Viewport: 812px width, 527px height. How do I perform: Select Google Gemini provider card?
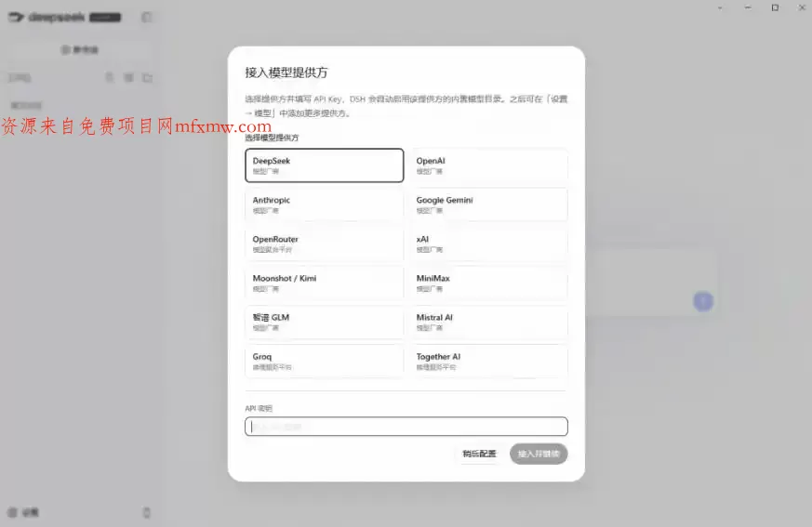point(489,205)
